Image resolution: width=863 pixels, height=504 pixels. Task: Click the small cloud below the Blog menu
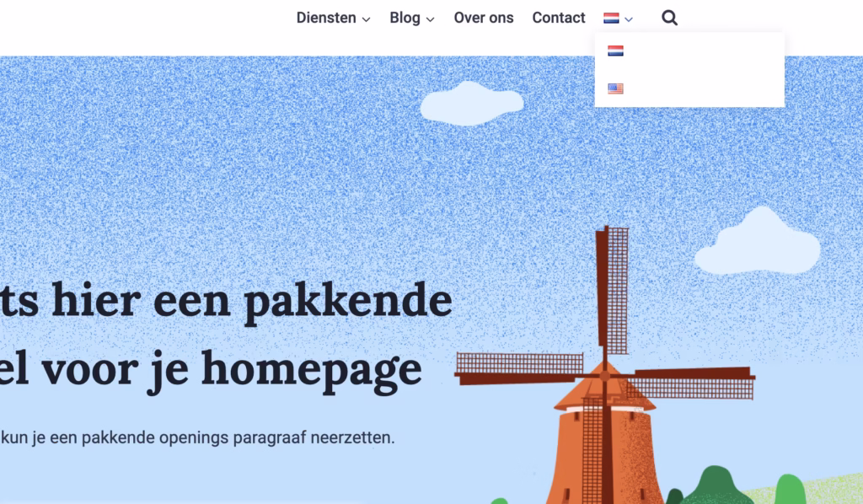click(470, 103)
